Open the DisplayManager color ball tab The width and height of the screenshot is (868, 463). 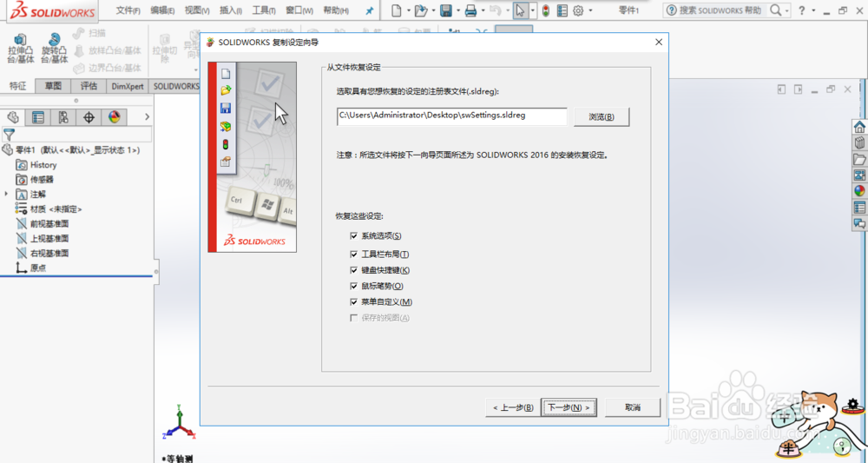point(114,117)
